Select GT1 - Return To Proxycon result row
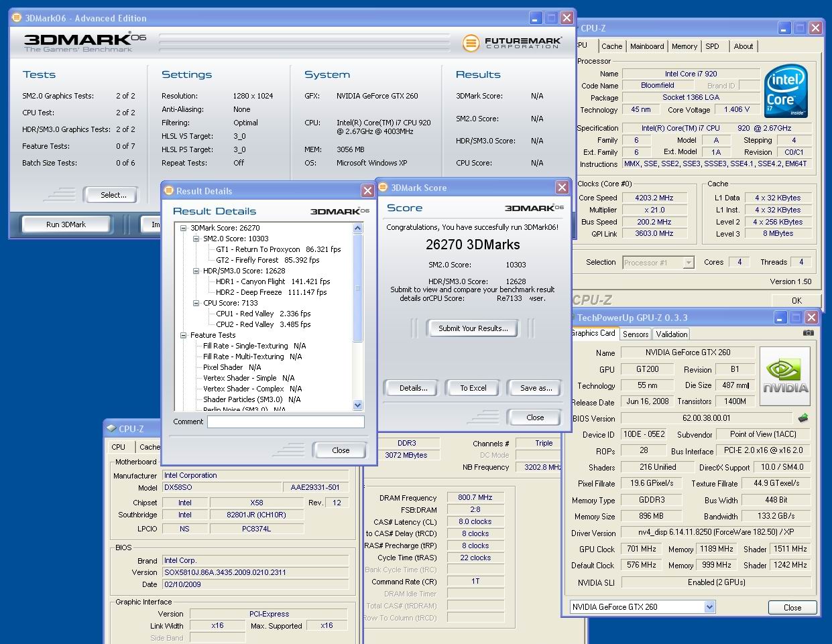 (278, 249)
